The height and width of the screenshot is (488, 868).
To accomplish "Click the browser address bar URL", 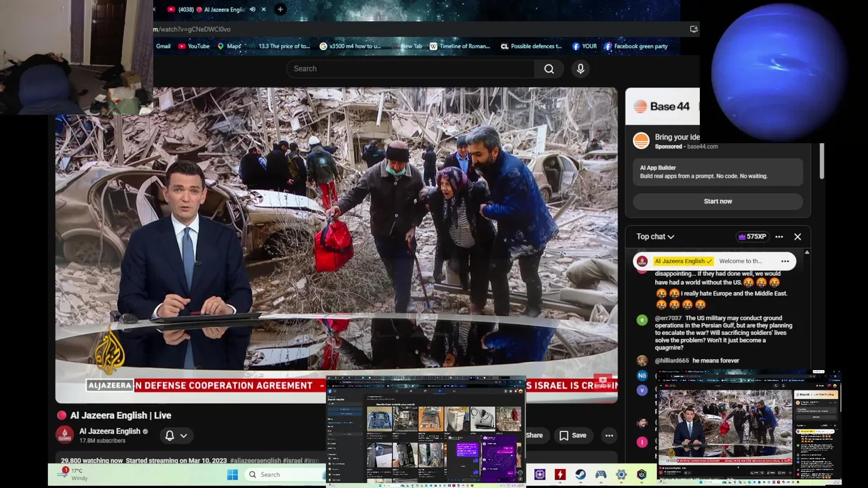I will pos(192,29).
